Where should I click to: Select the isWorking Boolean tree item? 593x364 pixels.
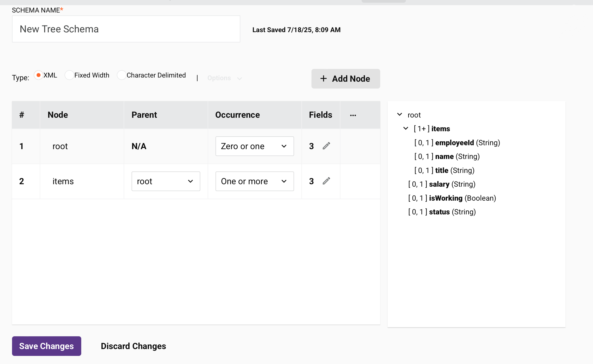pyautogui.click(x=445, y=198)
